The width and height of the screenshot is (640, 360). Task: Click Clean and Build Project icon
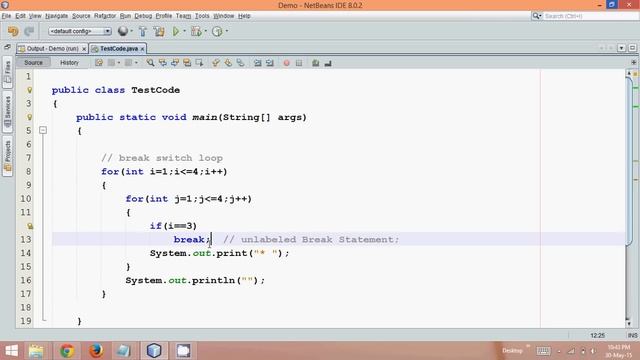pyautogui.click(x=159, y=31)
